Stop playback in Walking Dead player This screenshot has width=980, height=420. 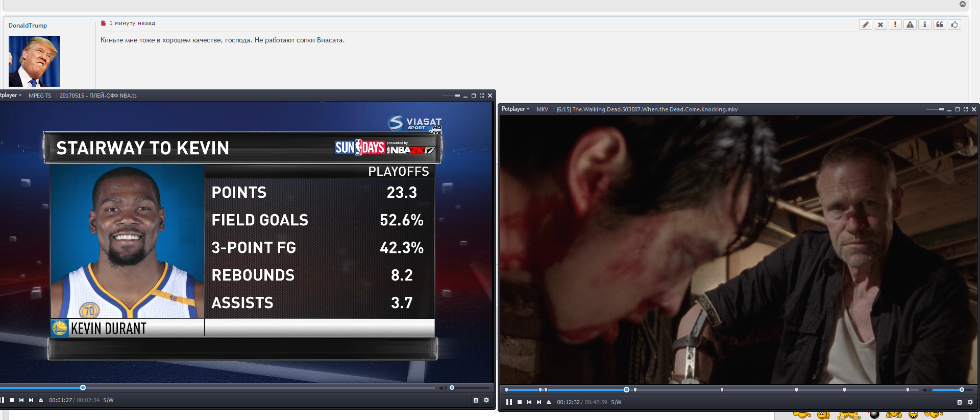tap(520, 402)
